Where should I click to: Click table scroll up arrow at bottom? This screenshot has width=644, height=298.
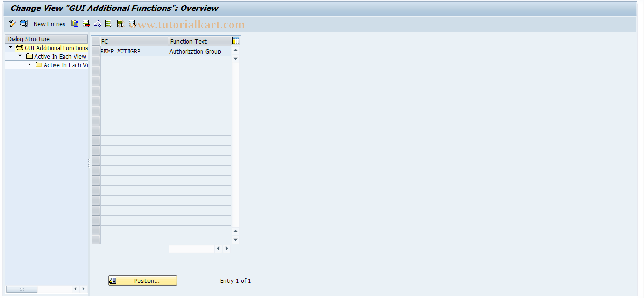tap(236, 231)
